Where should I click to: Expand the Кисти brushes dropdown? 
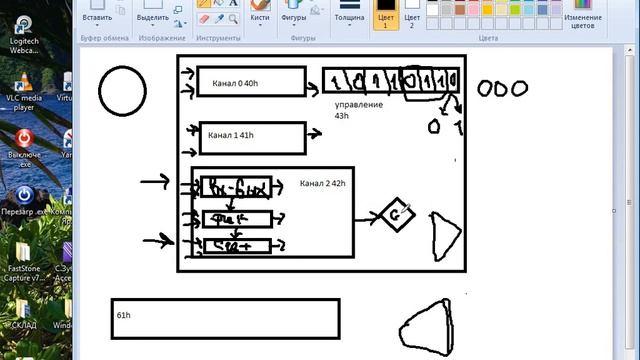point(260,25)
